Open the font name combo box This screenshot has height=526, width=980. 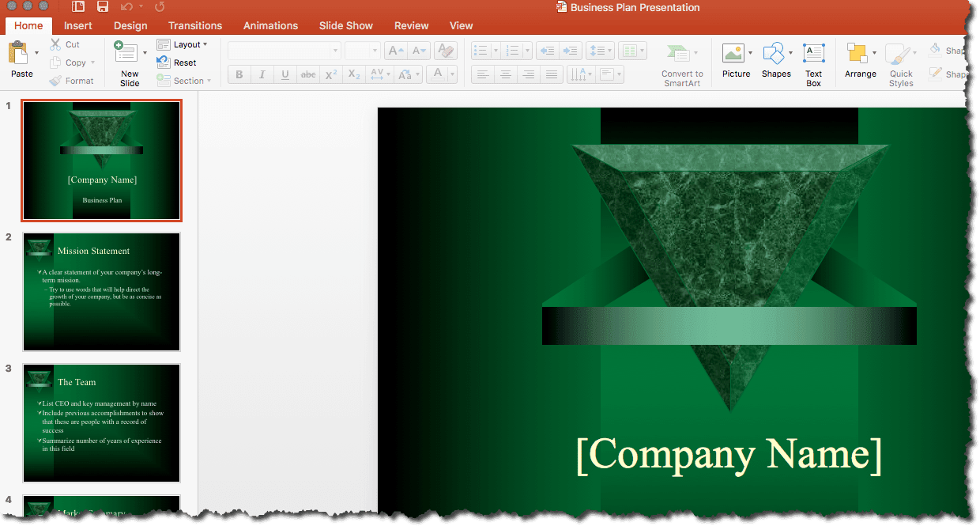pyautogui.click(x=285, y=51)
